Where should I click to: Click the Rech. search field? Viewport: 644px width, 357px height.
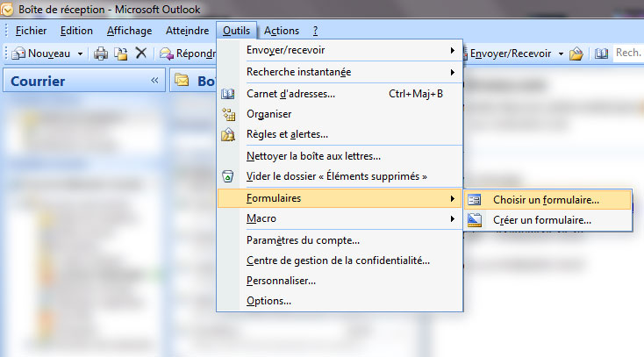(628, 53)
